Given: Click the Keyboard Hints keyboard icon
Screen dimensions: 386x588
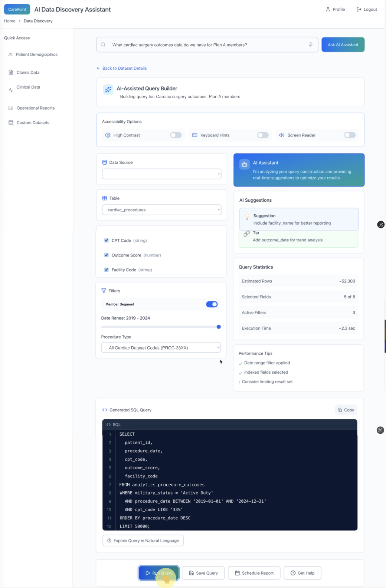Looking at the screenshot, I should coord(195,135).
